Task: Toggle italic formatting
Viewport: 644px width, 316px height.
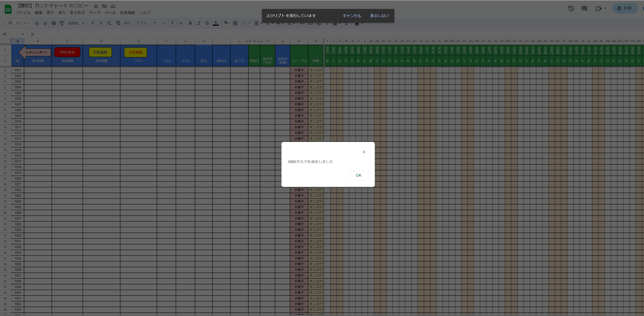Action: tap(199, 23)
